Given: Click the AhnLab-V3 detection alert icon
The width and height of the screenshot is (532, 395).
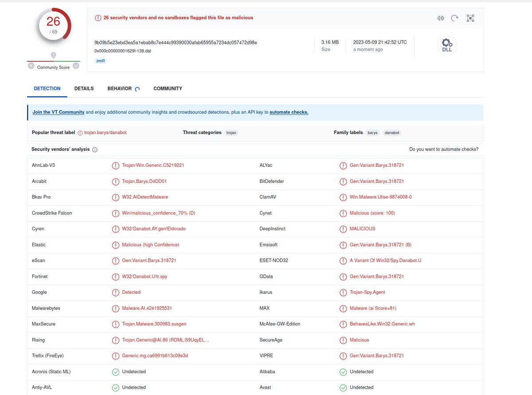Looking at the screenshot, I should [115, 166].
